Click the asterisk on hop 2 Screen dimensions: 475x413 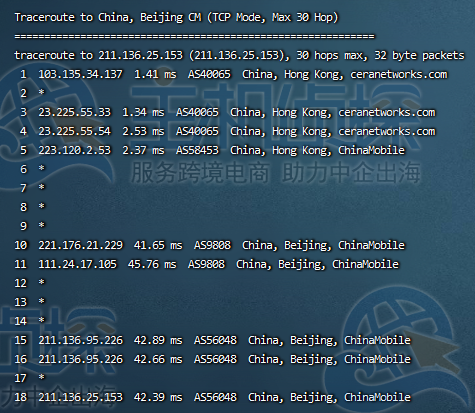41,92
